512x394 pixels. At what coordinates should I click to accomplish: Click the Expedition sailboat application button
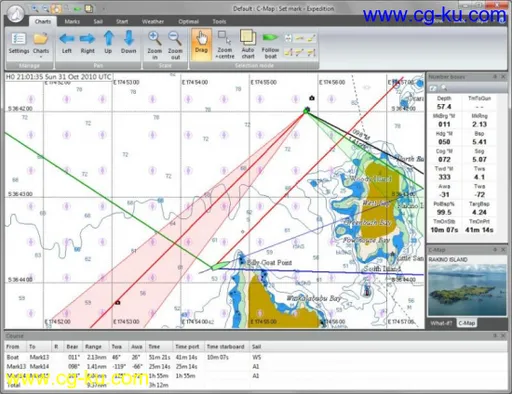(15, 14)
